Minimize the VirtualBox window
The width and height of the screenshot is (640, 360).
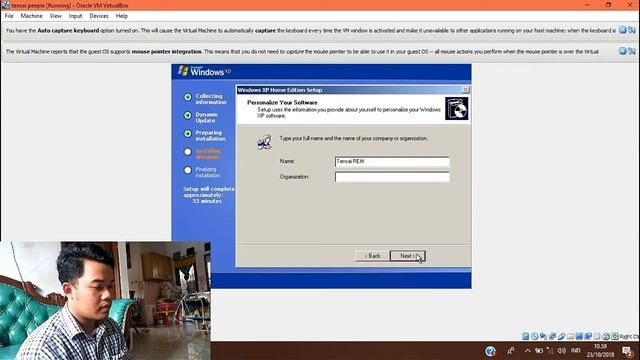[x=587, y=5]
